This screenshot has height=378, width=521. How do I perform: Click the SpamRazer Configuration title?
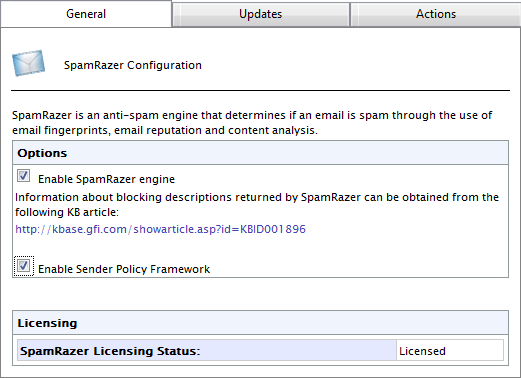click(133, 65)
